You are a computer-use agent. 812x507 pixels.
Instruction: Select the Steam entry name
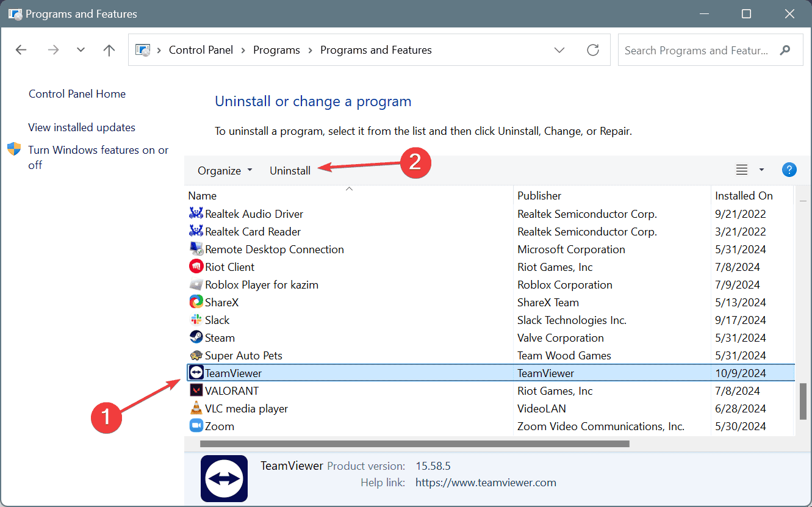pos(220,337)
